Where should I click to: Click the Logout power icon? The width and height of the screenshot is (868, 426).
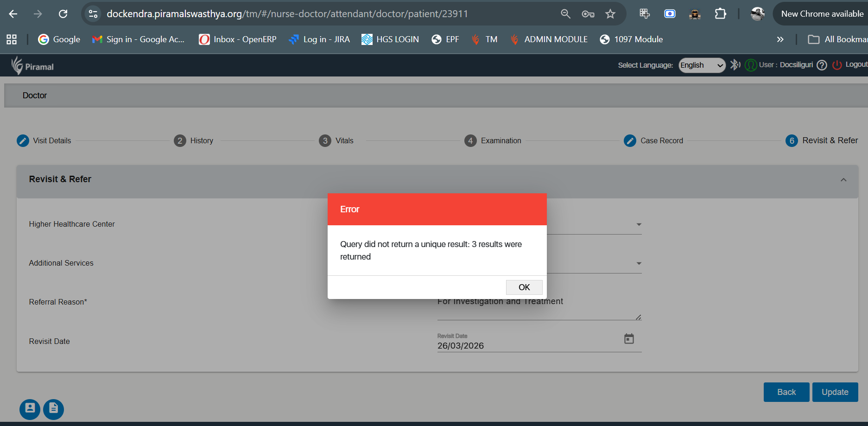coord(837,65)
